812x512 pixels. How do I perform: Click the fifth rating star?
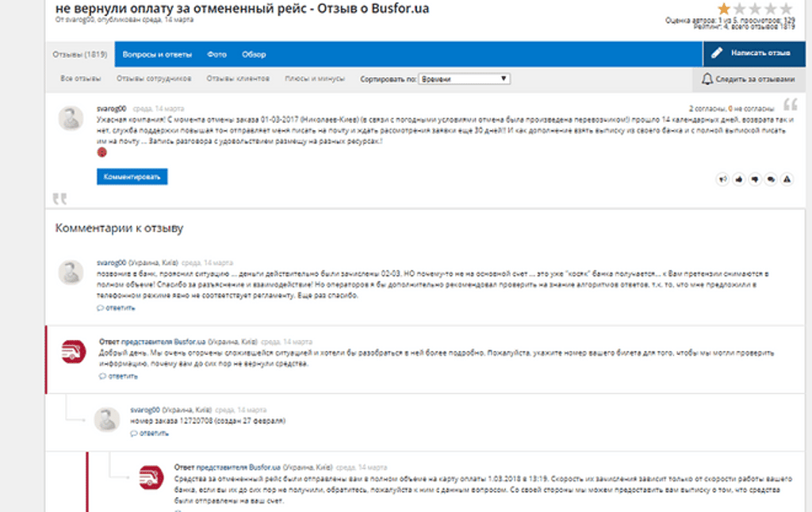(x=786, y=8)
